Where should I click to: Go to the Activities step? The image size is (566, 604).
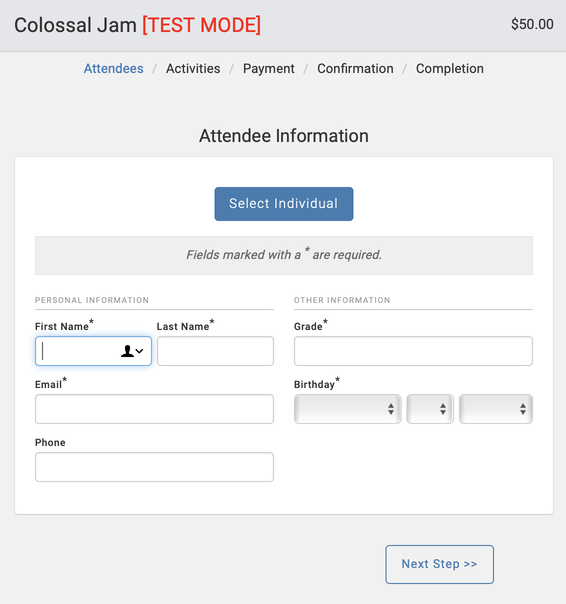[193, 69]
